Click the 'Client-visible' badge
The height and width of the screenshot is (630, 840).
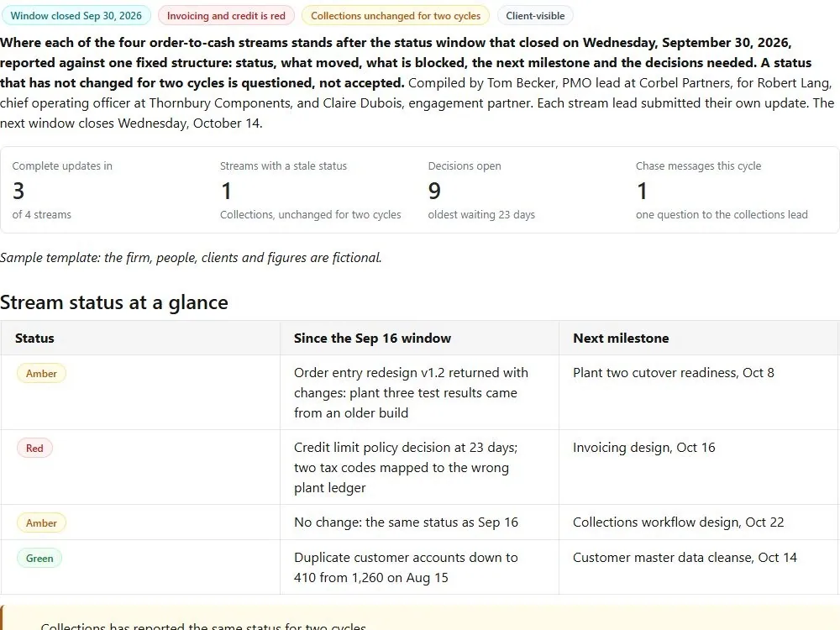tap(535, 15)
